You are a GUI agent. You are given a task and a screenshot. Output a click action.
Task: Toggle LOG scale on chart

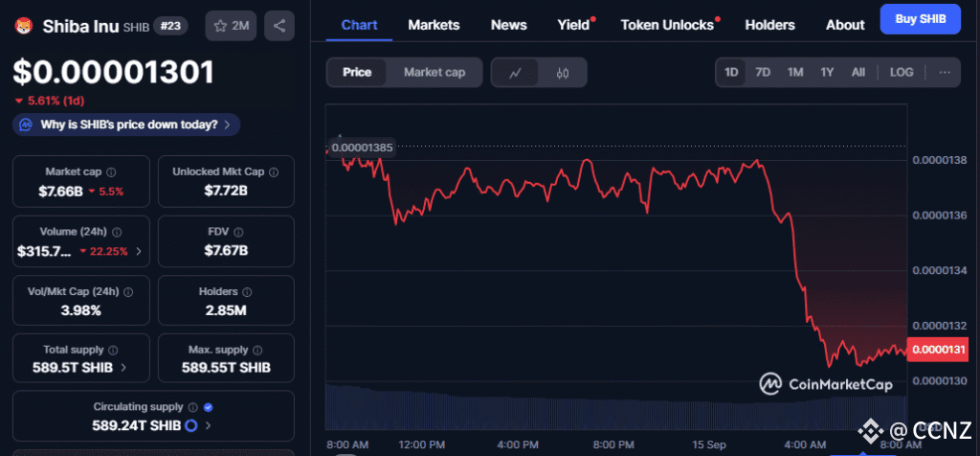pyautogui.click(x=902, y=73)
